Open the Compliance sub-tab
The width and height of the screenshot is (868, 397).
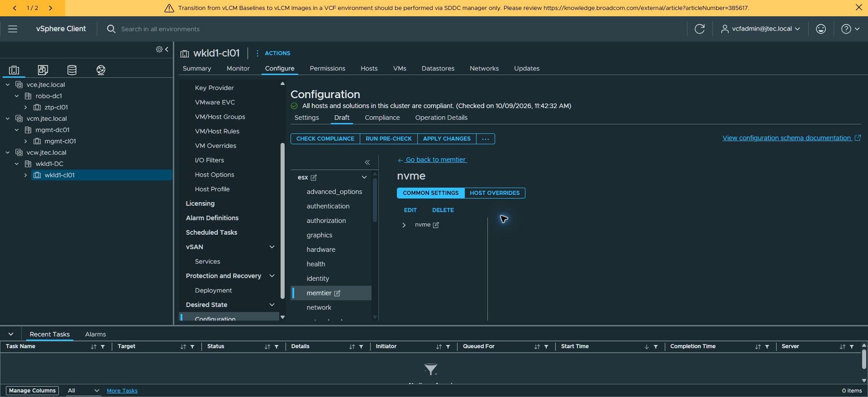coord(382,118)
